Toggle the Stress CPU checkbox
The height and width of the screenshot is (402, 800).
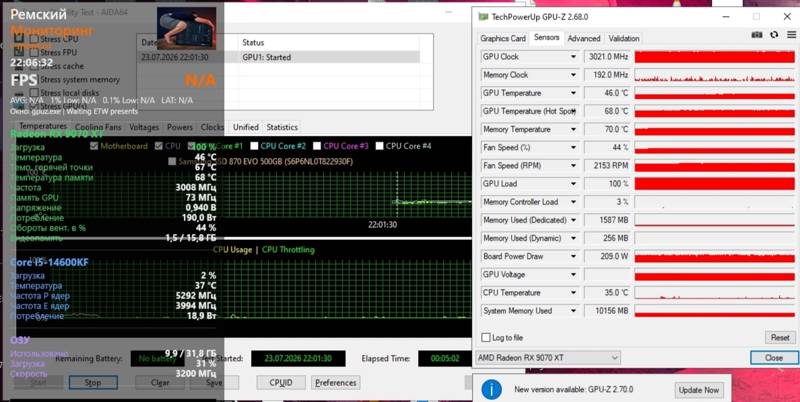[34, 39]
